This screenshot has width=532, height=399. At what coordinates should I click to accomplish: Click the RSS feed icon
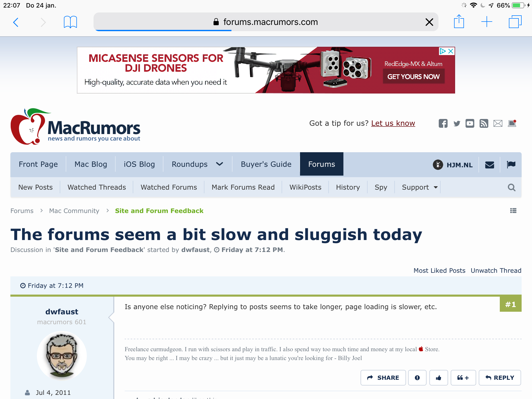(484, 123)
